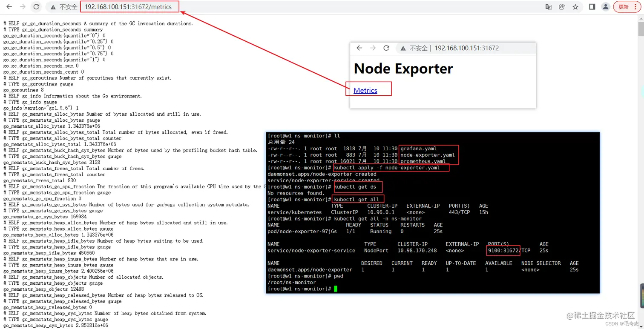The width and height of the screenshot is (644, 329).
Task: Click service/kubernetes ClusterIP row
Action: (x=377, y=212)
